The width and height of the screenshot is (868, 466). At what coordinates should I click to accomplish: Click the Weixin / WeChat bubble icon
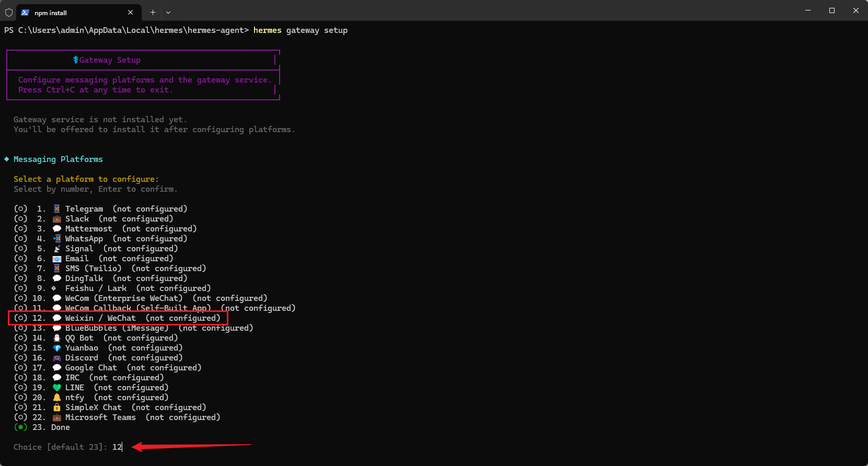pyautogui.click(x=57, y=318)
